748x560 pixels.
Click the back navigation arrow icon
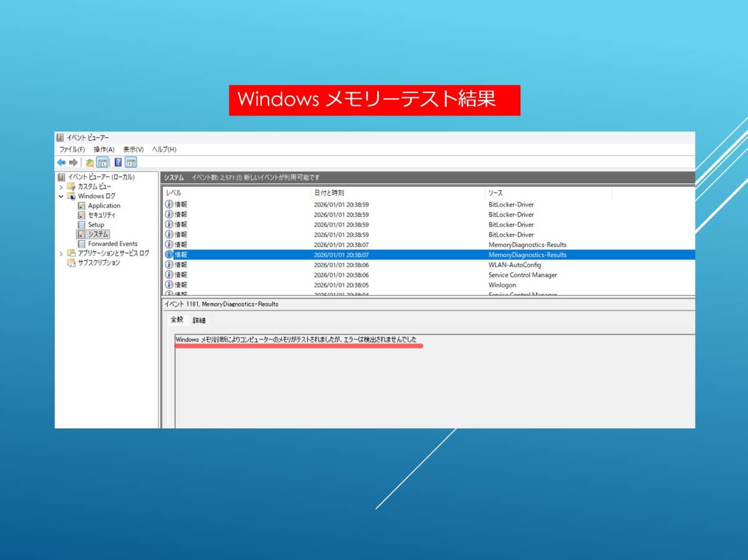[x=61, y=163]
